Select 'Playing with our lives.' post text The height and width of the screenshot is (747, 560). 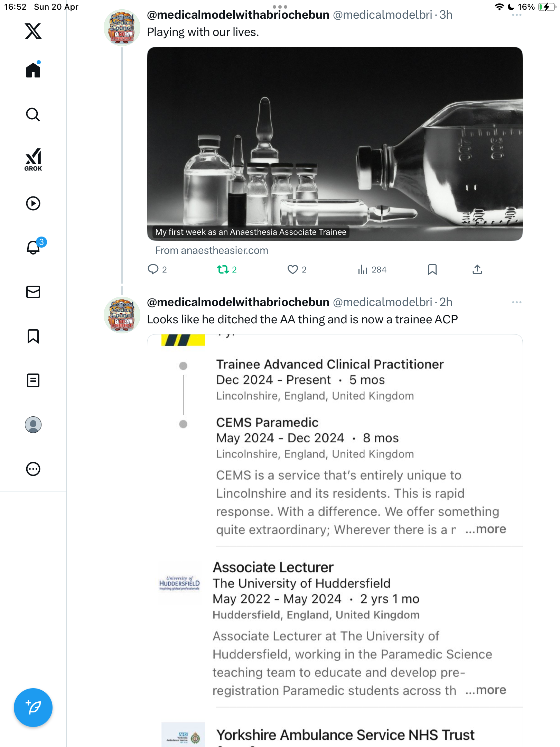(x=203, y=32)
